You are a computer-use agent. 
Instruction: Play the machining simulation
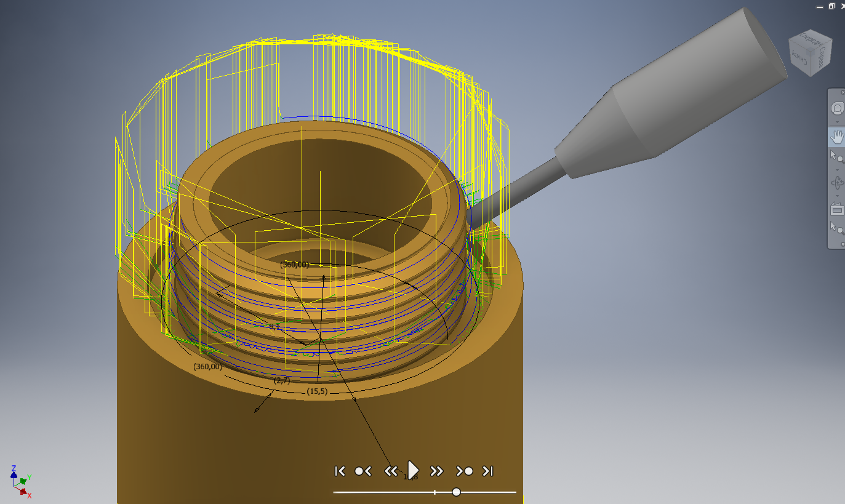click(x=412, y=470)
